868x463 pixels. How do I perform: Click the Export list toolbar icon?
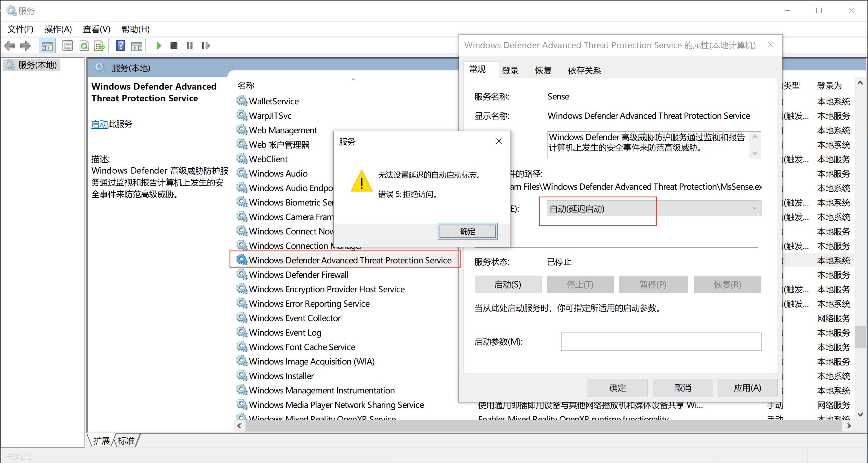100,46
